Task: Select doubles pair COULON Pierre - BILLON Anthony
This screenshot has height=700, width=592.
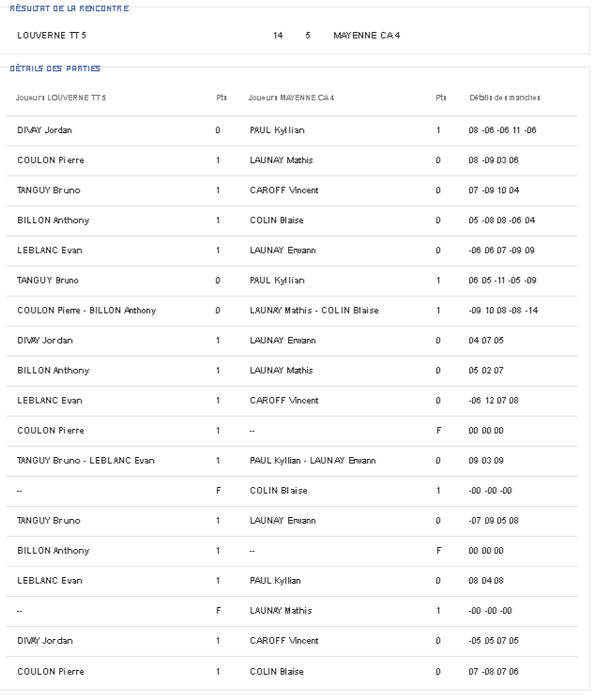Action: (86, 311)
